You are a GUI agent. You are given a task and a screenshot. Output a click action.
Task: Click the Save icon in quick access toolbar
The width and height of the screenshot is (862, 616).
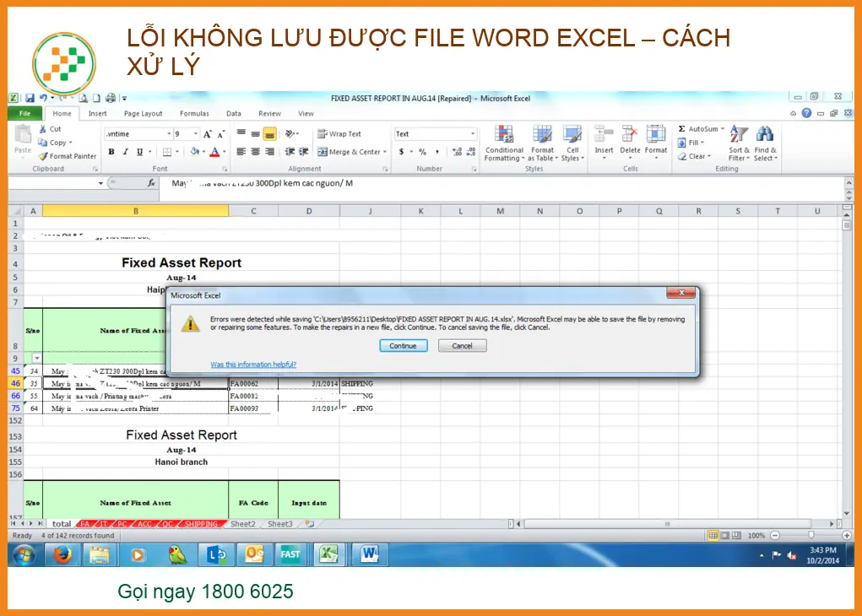tap(30, 99)
